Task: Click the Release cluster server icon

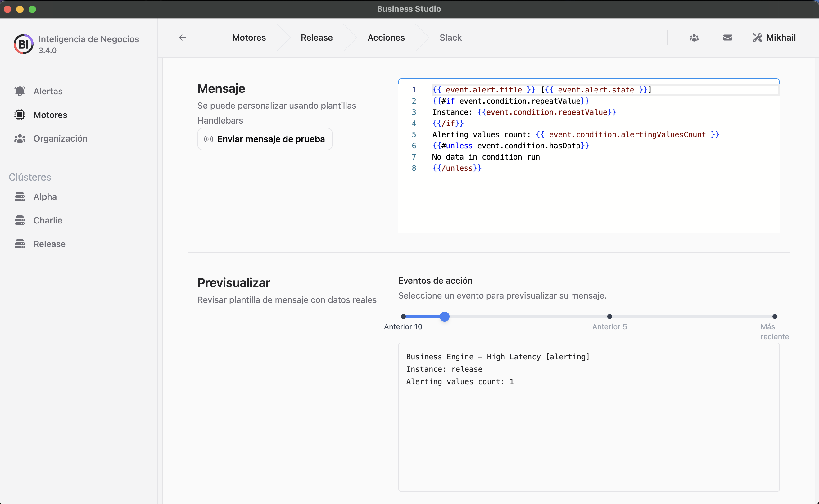Action: [20, 244]
